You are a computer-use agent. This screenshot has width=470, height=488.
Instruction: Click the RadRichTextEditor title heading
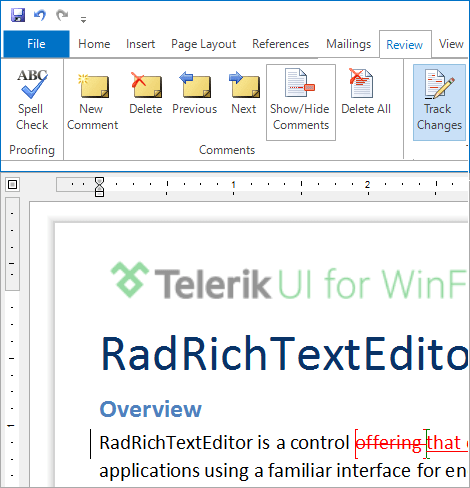(x=284, y=354)
